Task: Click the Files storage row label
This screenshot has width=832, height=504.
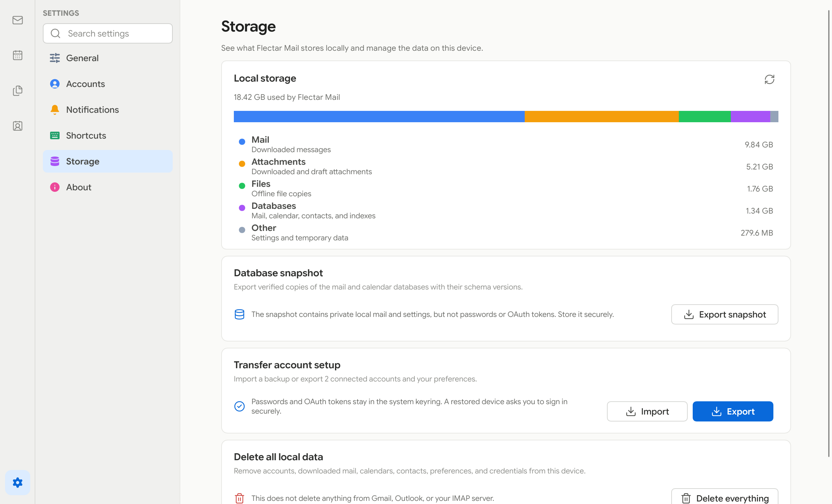Action: click(261, 184)
